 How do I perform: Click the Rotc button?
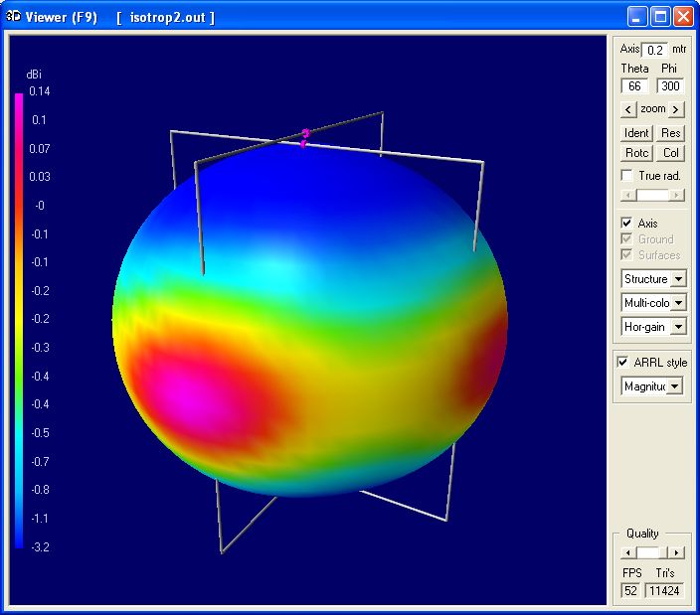pos(636,153)
